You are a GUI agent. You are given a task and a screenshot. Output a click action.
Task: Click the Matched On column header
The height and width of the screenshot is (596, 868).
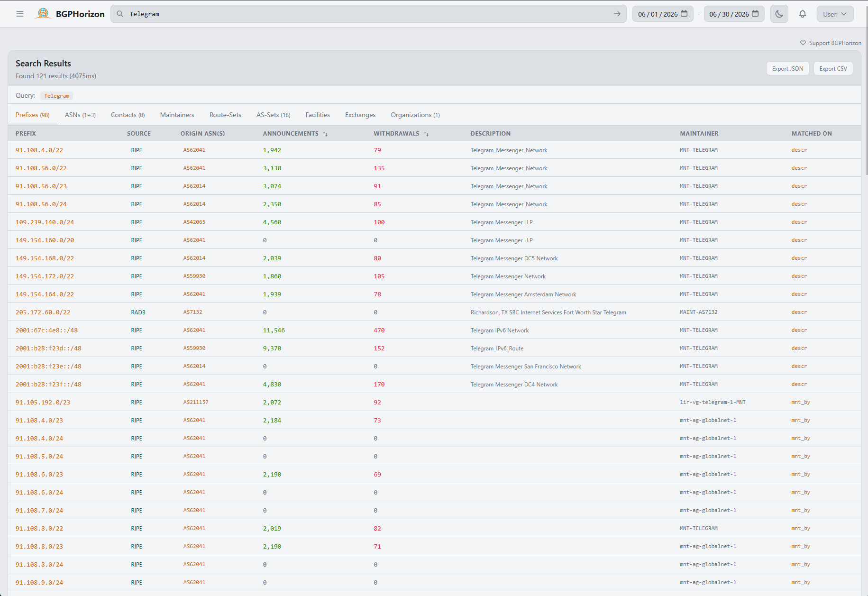point(812,134)
